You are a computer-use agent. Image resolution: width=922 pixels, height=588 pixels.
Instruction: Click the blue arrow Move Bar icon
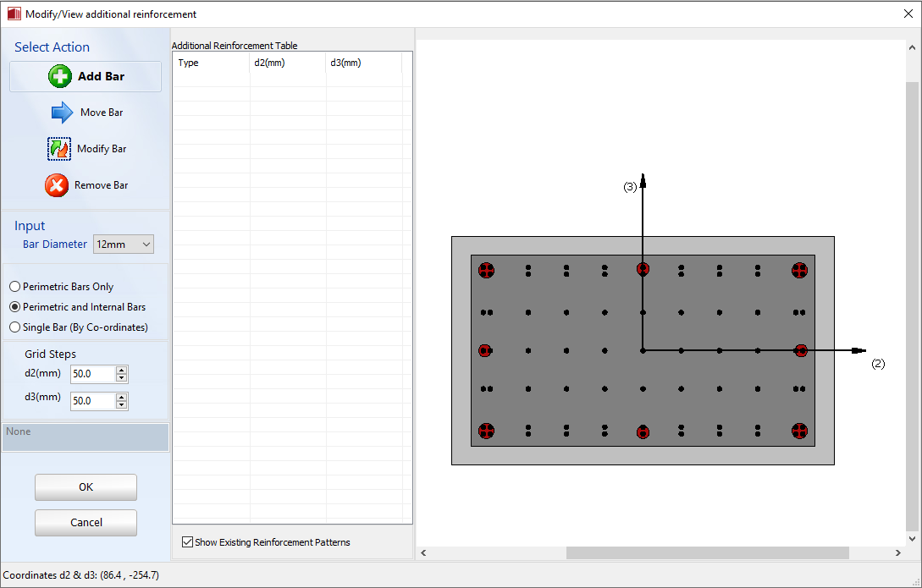click(62, 113)
